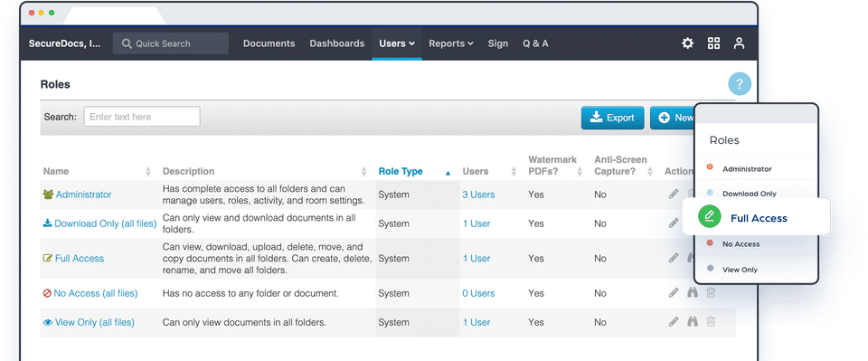Viewport: 868px width, 361px height.
Task: Select Administrator in the Roles popup
Action: click(747, 169)
